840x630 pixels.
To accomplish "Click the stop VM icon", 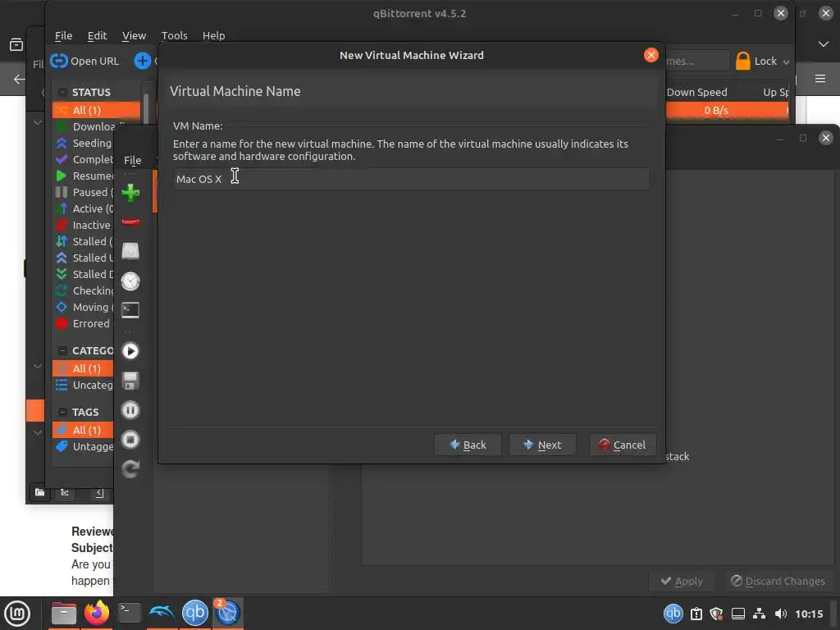I will click(x=130, y=440).
